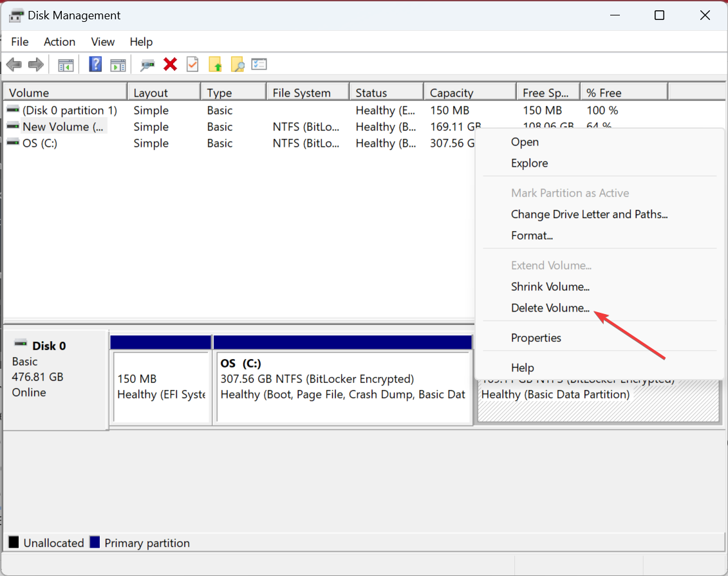The width and height of the screenshot is (728, 576).
Task: Open the View menu
Action: (x=102, y=42)
